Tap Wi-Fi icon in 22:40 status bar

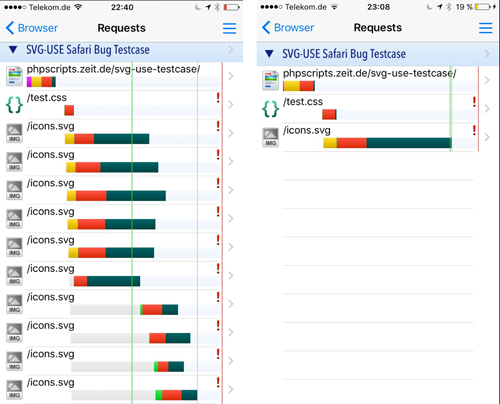(78, 7)
